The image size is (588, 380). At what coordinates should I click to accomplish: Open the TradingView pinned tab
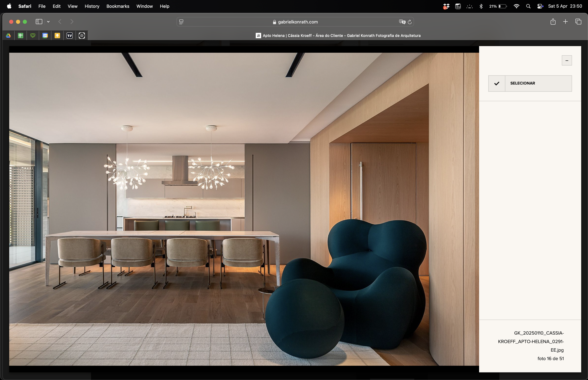tap(70, 36)
